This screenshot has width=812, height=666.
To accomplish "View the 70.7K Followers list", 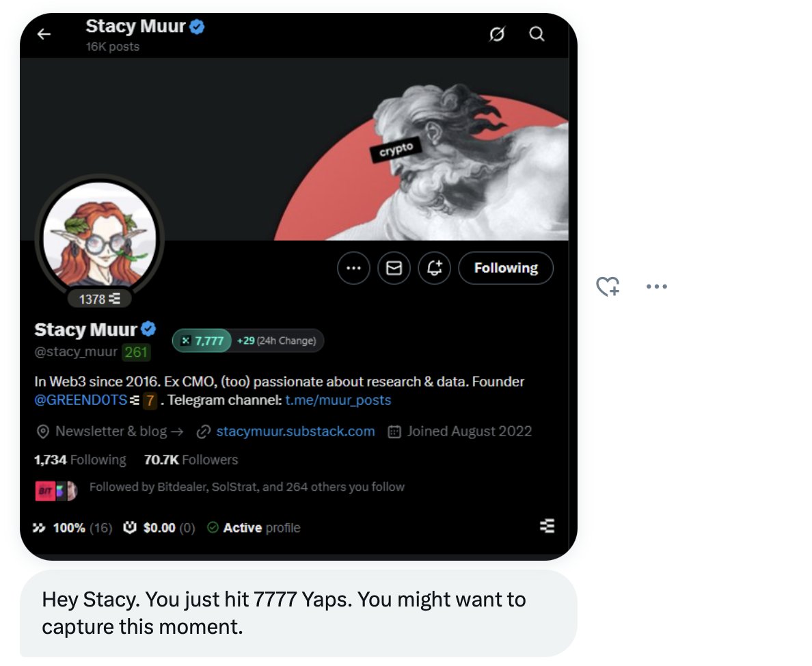I will tap(191, 460).
